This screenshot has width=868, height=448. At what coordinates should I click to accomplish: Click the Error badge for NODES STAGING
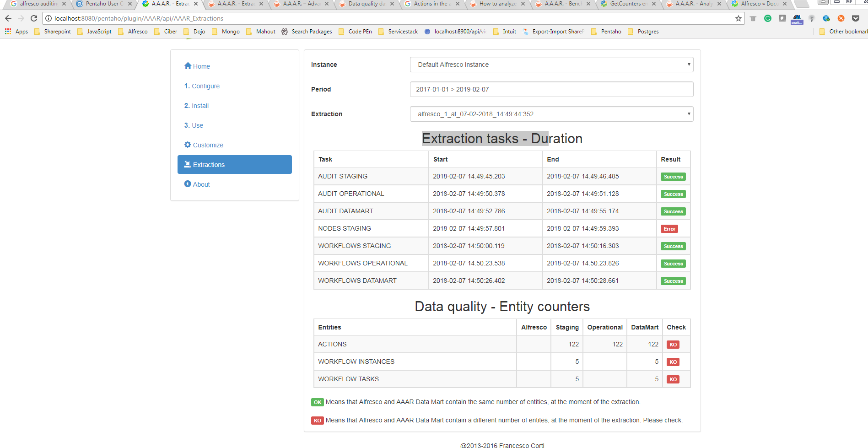click(669, 229)
